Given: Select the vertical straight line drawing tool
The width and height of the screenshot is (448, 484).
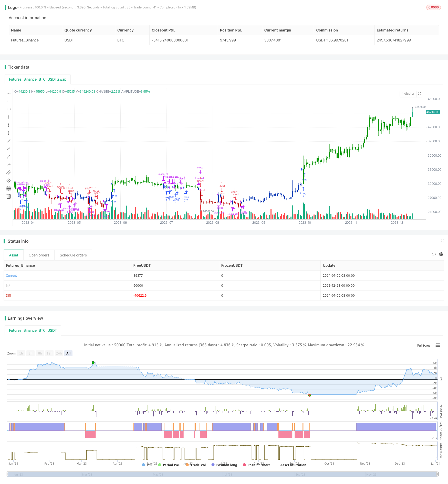Looking at the screenshot, I should pyautogui.click(x=9, y=117).
